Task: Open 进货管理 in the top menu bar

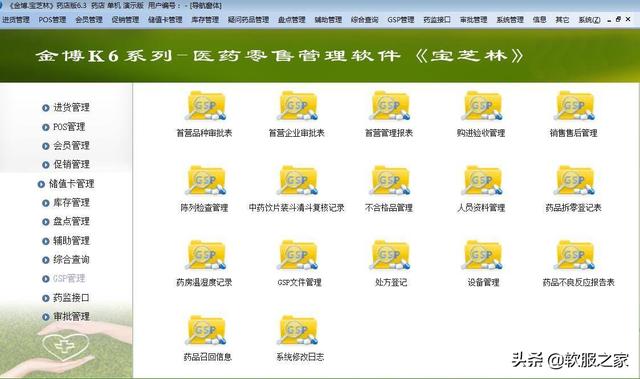Action: [16, 20]
